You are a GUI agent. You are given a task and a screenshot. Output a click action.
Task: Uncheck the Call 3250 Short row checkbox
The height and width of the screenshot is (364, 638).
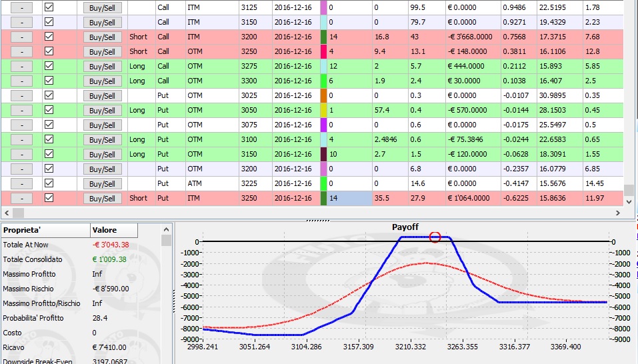tap(49, 51)
